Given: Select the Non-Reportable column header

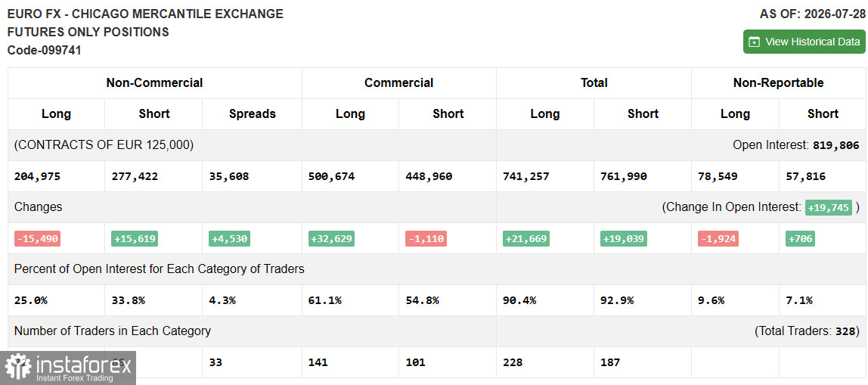Looking at the screenshot, I should 778,83.
